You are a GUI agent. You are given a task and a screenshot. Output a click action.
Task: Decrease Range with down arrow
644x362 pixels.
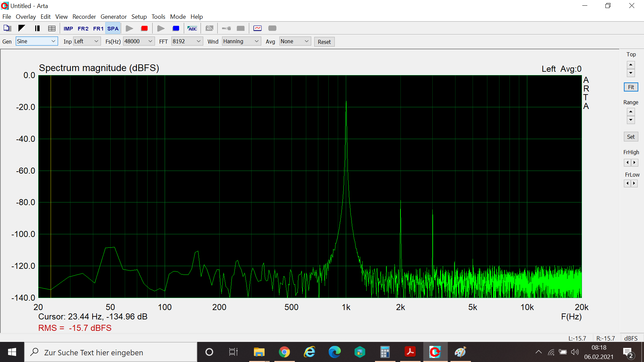coord(631,120)
